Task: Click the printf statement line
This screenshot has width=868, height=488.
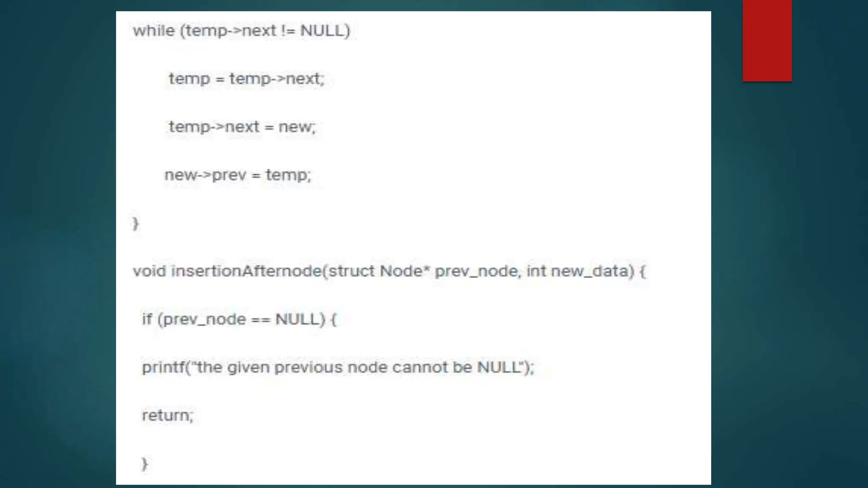Action: tap(338, 367)
